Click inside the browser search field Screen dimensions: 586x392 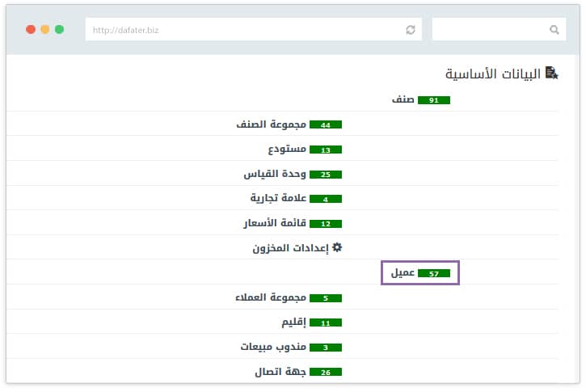coord(489,30)
